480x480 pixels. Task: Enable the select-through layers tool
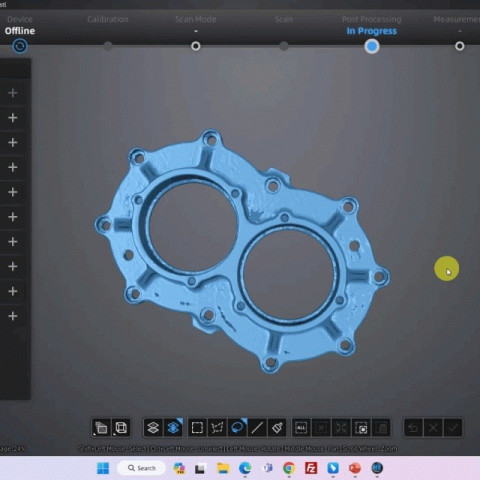[x=173, y=427]
